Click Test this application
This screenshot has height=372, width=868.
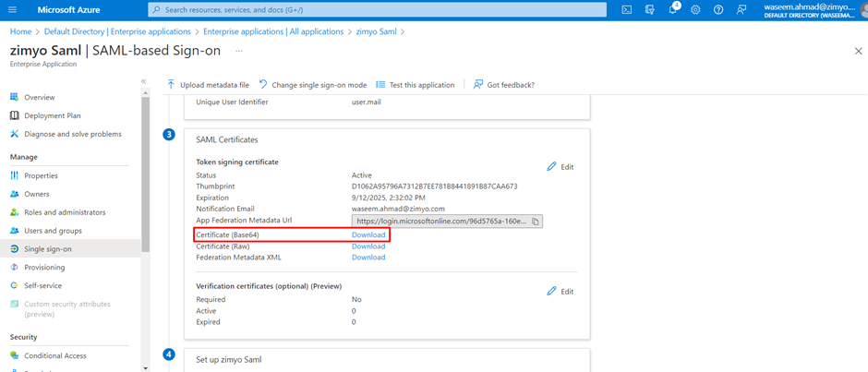[x=416, y=85]
